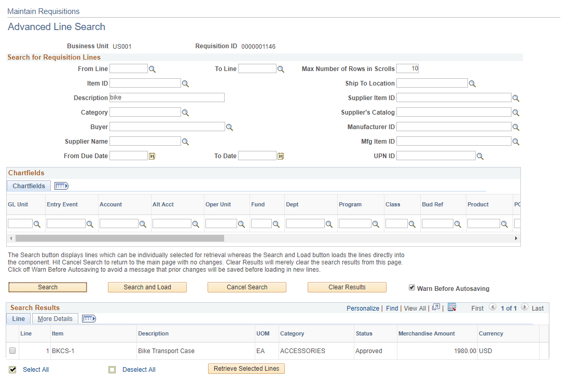The image size is (565, 392).
Task: Download Search Results to Excel spreadsheet icon
Action: pyautogui.click(x=451, y=308)
